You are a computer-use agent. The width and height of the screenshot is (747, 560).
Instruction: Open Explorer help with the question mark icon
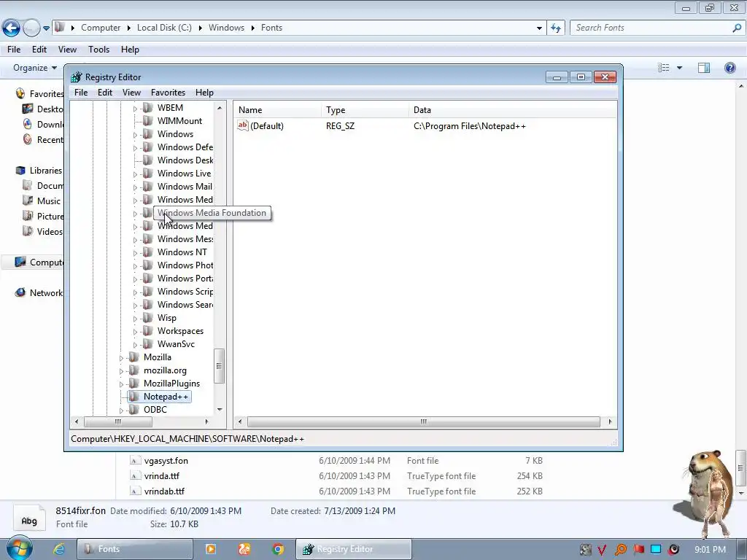pos(729,68)
